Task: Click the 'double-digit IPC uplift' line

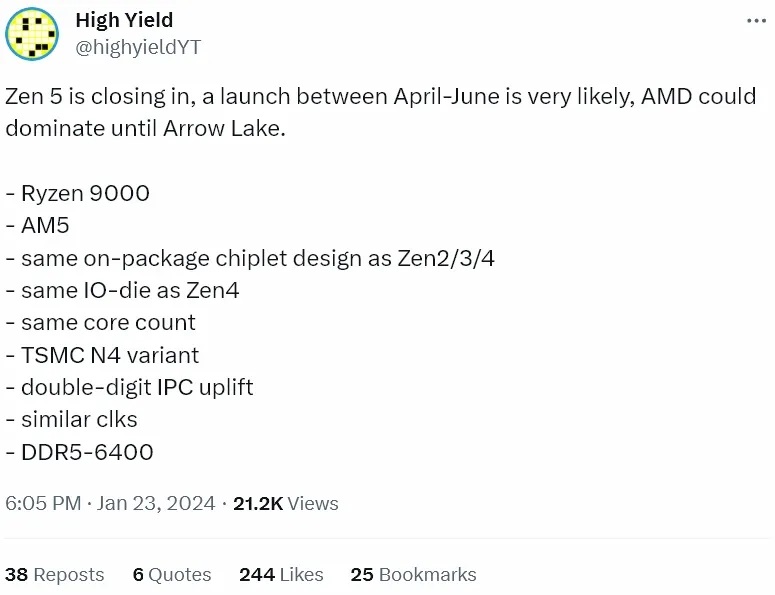Action: tap(129, 387)
